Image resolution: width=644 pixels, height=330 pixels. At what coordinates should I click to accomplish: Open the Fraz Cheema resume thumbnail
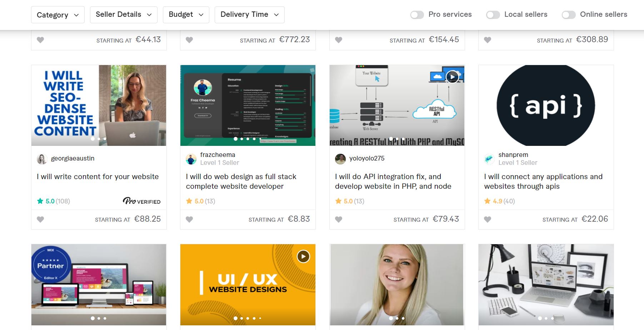[248, 105]
